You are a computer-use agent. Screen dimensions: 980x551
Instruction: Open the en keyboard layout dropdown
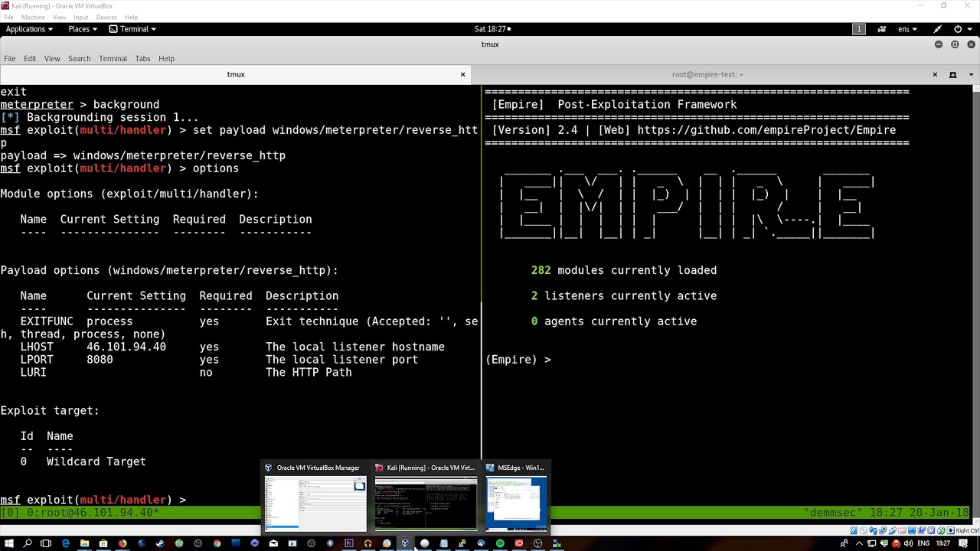tap(908, 29)
